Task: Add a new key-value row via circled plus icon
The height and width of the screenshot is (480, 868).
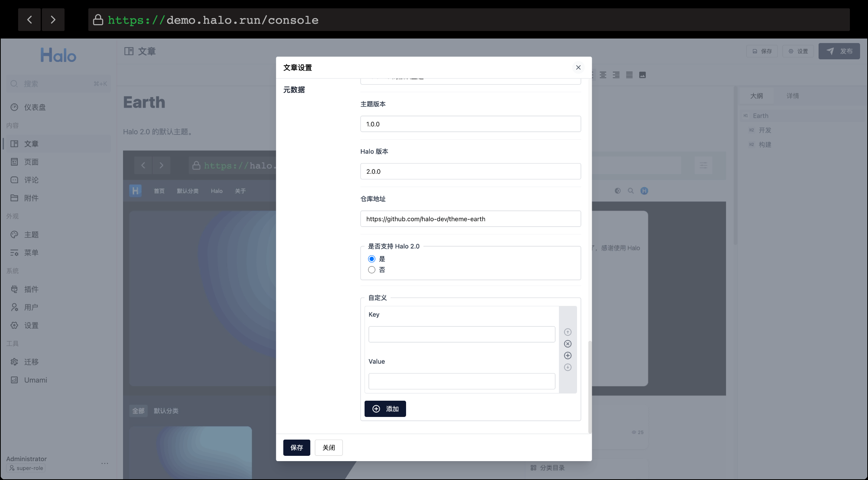Action: 567,355
